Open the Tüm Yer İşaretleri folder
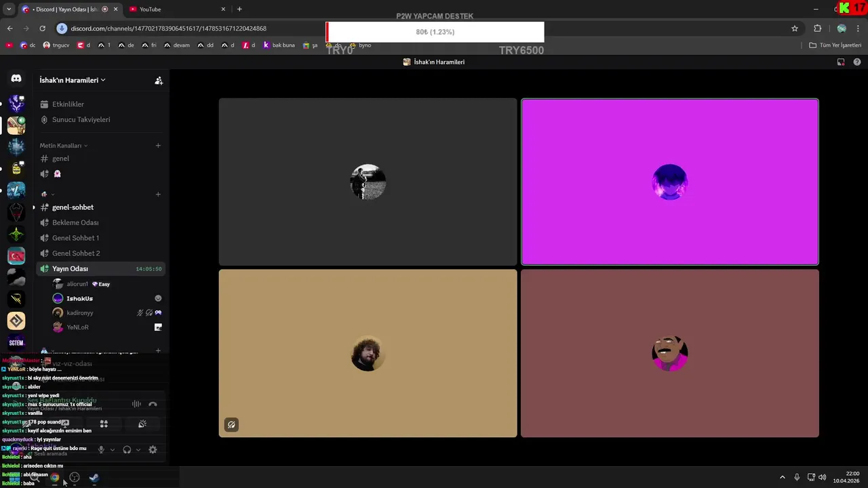 pyautogui.click(x=835, y=45)
